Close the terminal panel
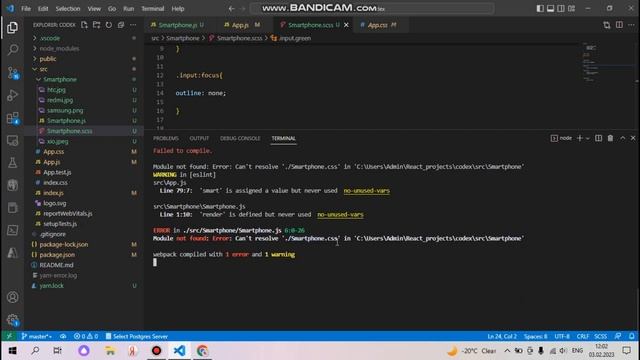The image size is (640, 360). point(633,138)
